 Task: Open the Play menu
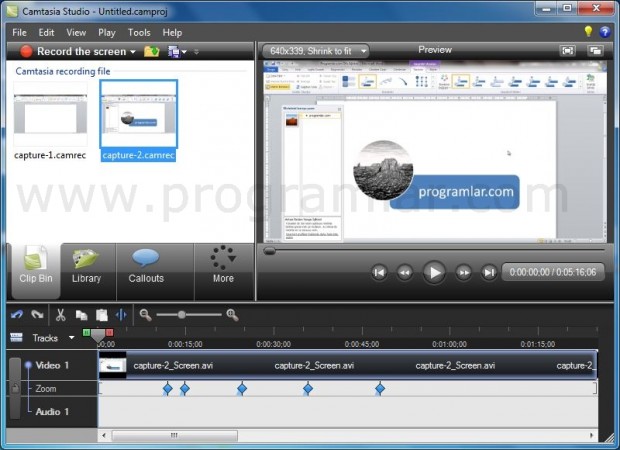(107, 32)
